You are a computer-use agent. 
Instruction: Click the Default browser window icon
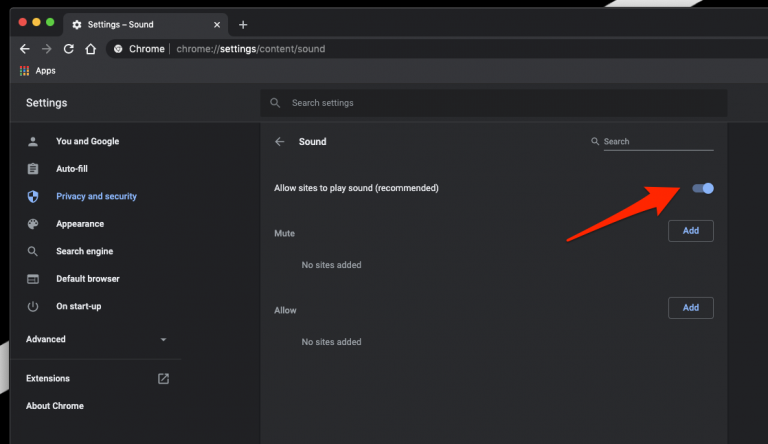[x=33, y=279]
